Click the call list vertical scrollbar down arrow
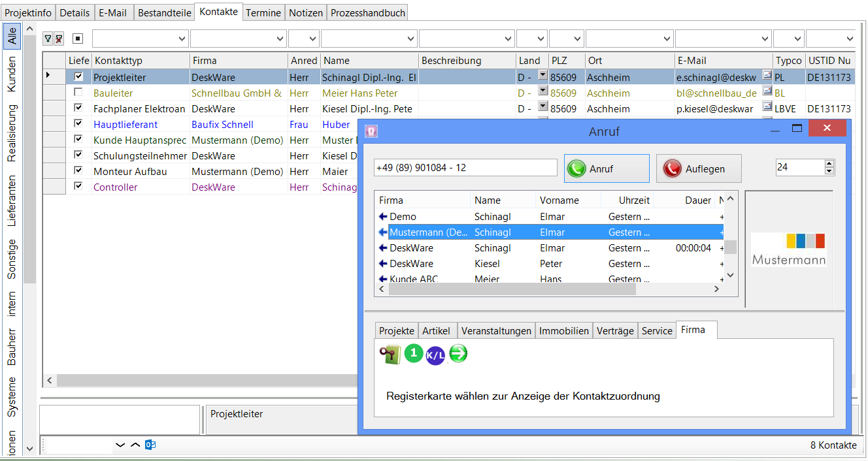The height and width of the screenshot is (461, 868). tap(731, 276)
